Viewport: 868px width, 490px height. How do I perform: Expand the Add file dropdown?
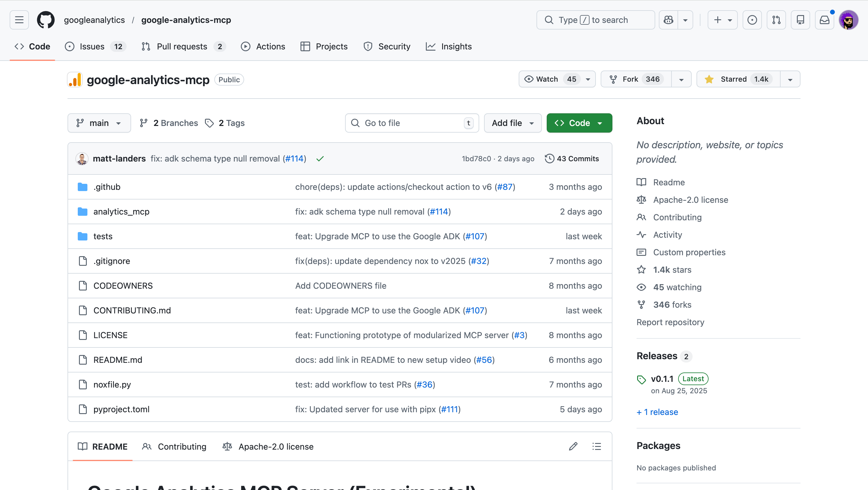point(512,123)
